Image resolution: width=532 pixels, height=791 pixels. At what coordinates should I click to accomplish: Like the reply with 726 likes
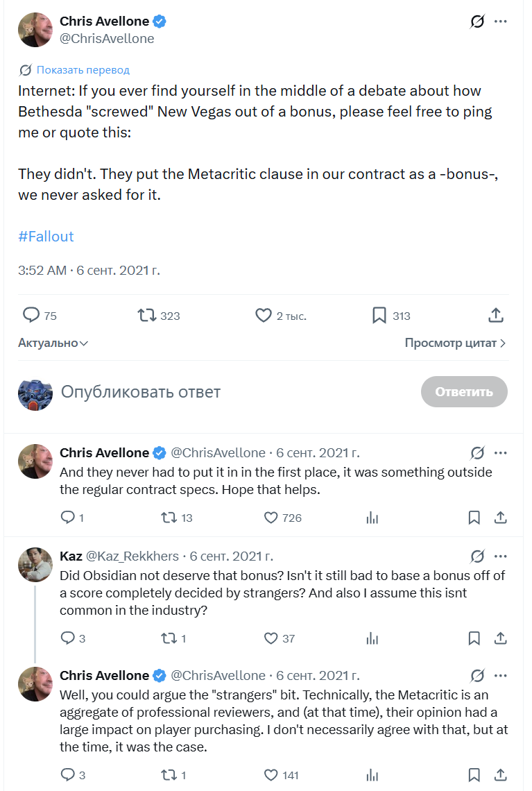coord(271,518)
